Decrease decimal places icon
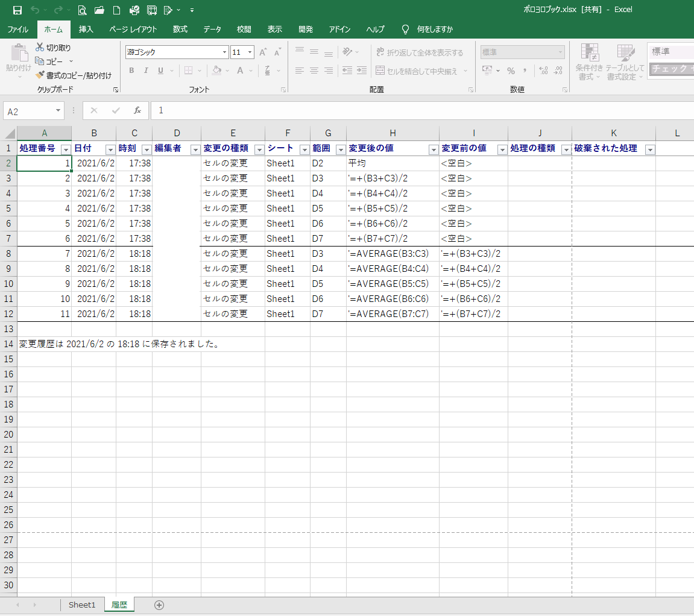694x616 pixels. click(x=558, y=71)
